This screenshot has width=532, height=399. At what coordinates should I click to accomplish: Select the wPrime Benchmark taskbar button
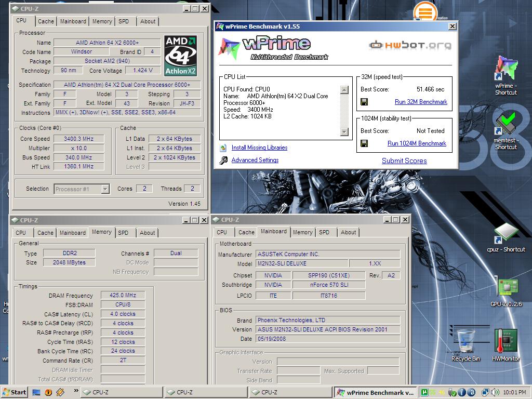375,393
